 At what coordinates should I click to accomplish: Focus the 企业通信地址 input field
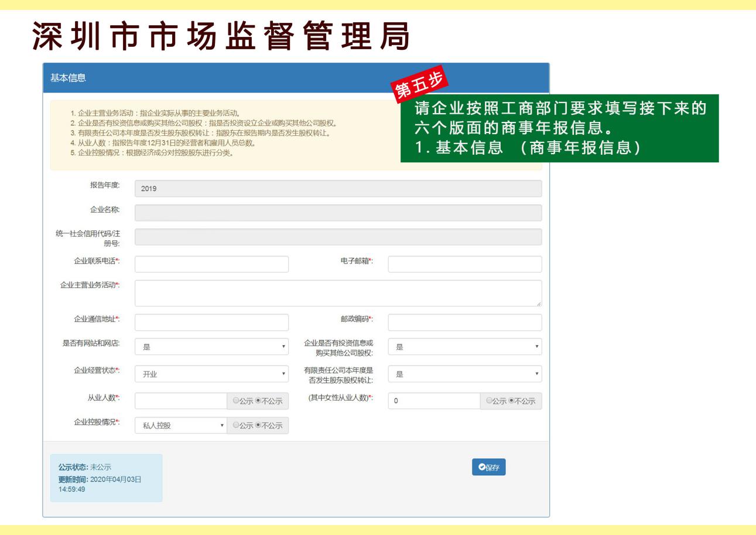[211, 322]
